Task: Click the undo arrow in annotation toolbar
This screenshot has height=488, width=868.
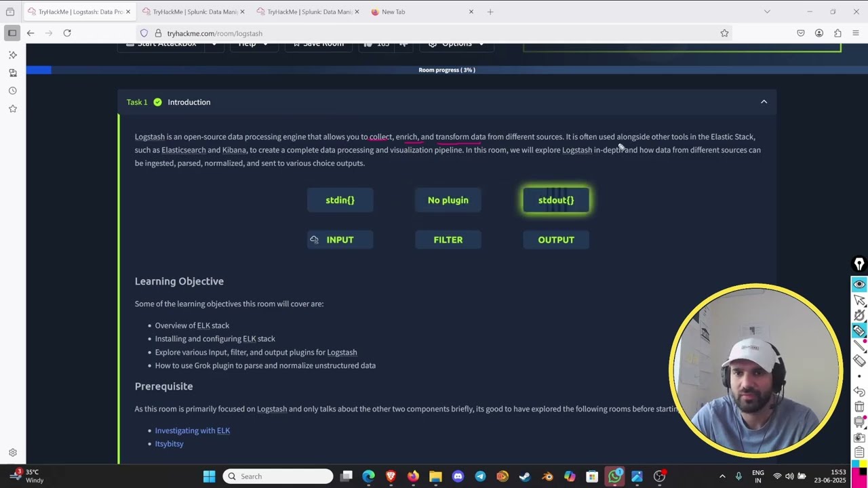Action: pyautogui.click(x=859, y=392)
